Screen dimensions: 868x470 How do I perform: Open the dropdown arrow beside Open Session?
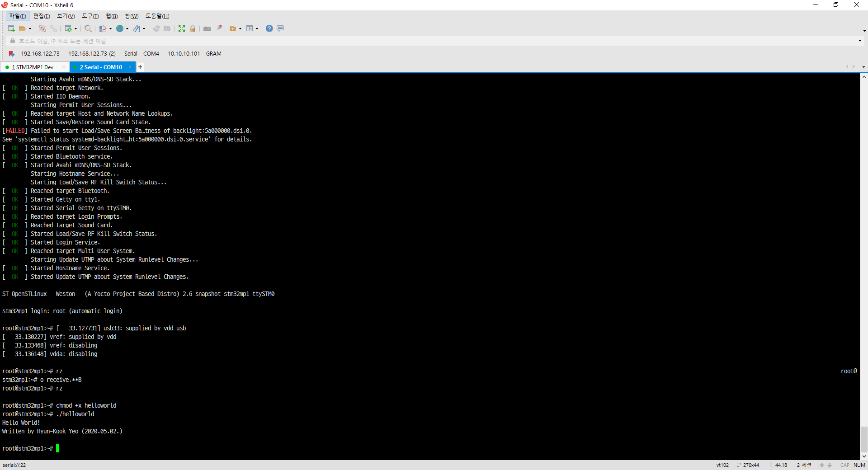[30, 28]
